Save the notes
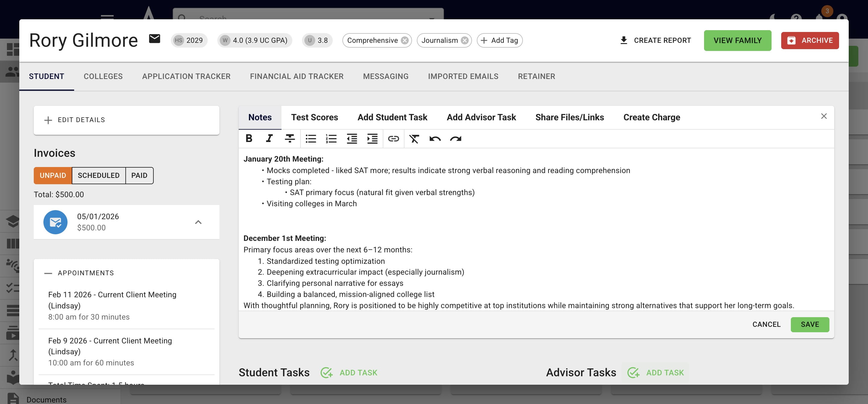The height and width of the screenshot is (404, 868). [x=810, y=324]
